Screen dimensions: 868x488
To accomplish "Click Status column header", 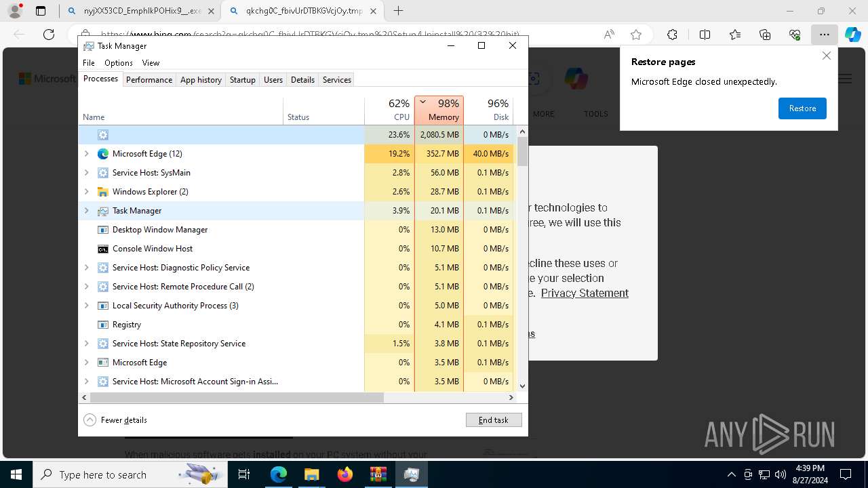I will pos(323,110).
